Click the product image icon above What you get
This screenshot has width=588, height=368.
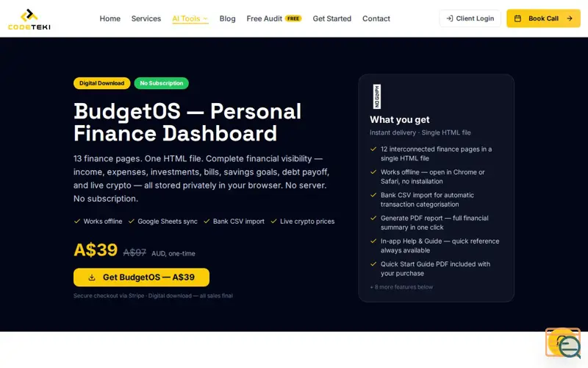pos(377,97)
